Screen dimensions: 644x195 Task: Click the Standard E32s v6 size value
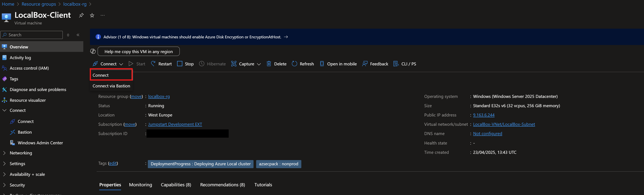click(x=517, y=106)
